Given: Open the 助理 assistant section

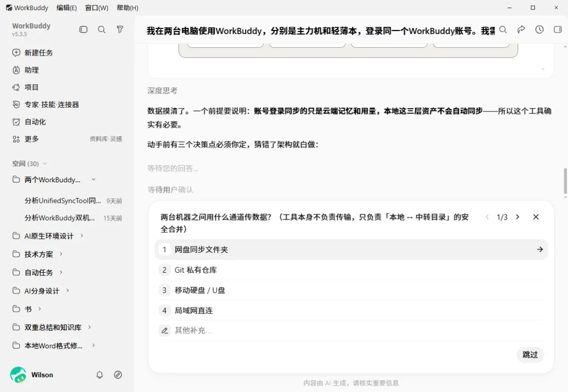Looking at the screenshot, I should [26, 70].
